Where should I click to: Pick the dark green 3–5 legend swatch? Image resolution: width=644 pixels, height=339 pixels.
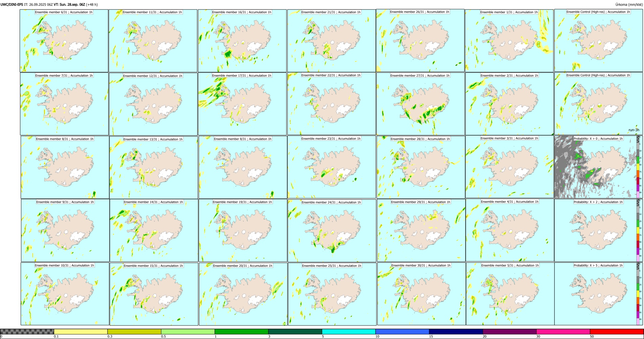(295, 332)
